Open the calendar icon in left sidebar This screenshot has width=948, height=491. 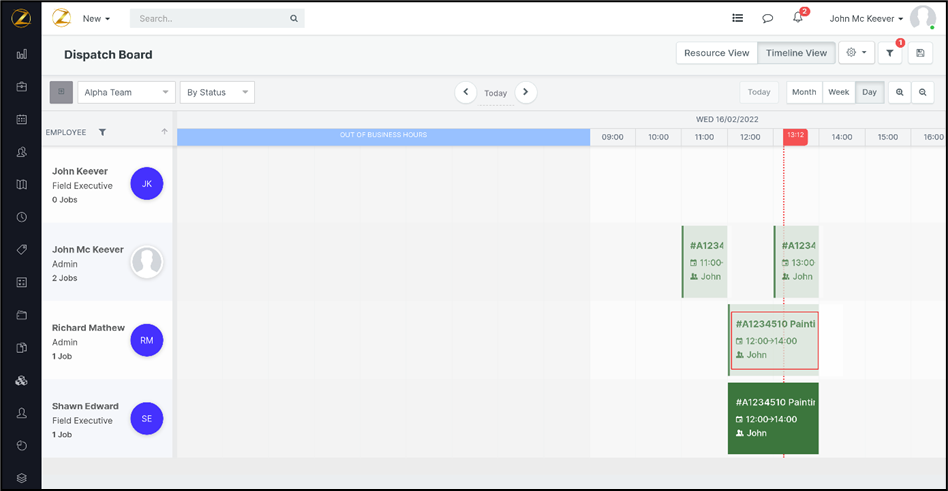coord(22,120)
